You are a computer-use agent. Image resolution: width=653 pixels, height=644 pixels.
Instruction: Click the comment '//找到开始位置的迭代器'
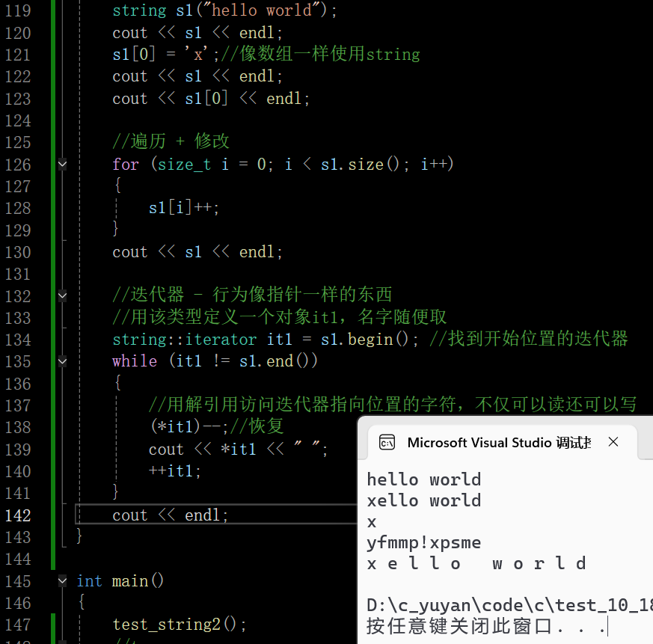tap(529, 339)
